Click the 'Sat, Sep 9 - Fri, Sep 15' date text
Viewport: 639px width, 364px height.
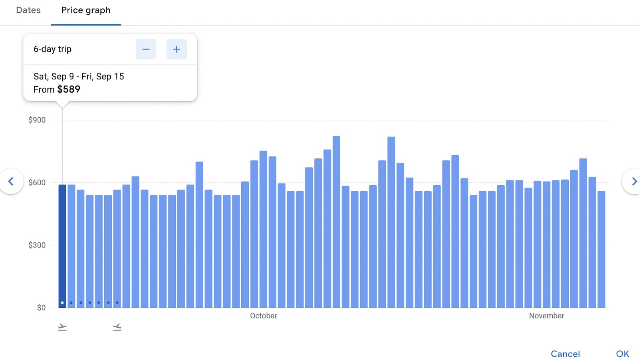(x=79, y=76)
